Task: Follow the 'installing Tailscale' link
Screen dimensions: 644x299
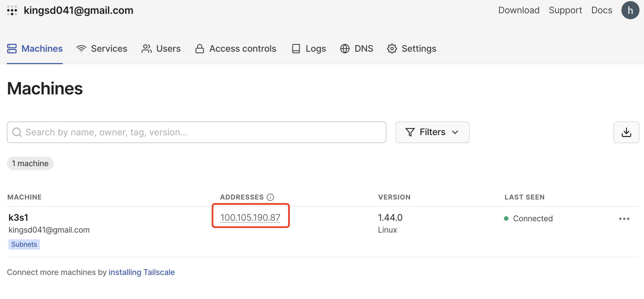Action: coord(142,272)
